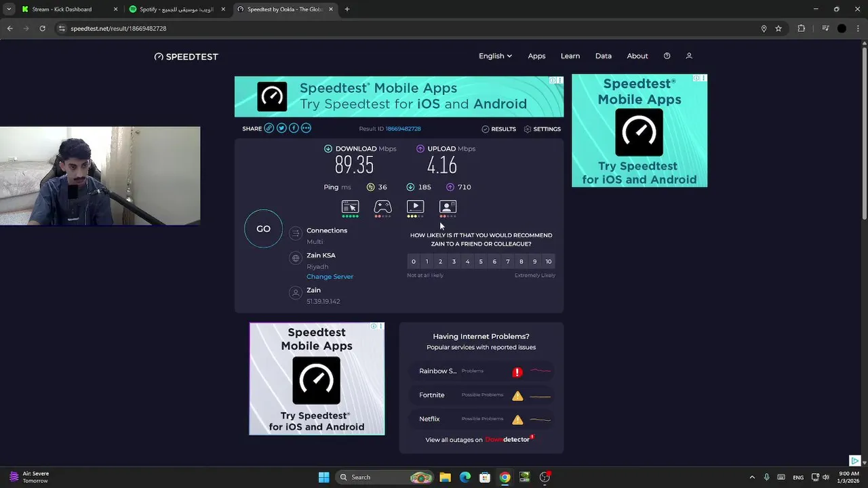
Task: Share result on Facebook
Action: pos(294,128)
